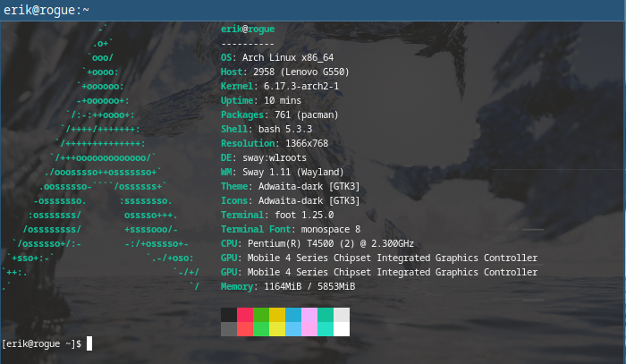Click the CPU line Pentium(R) T4500
This screenshot has width=626, height=364.
(317, 244)
